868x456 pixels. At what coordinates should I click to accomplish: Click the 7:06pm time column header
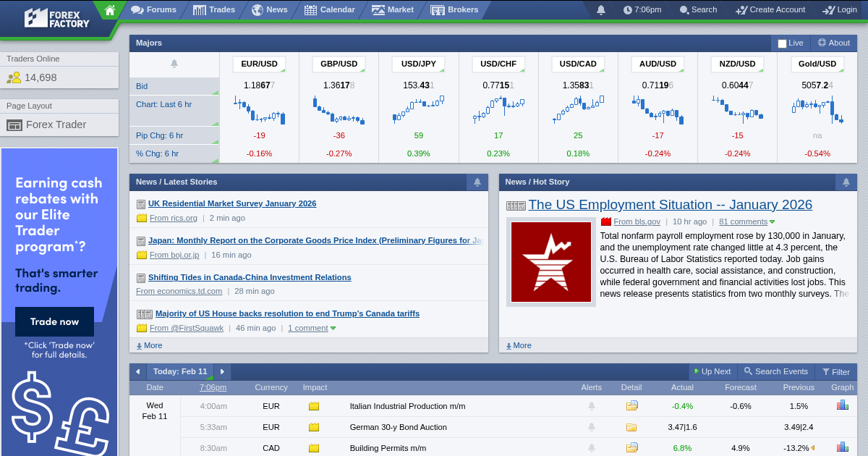click(x=213, y=387)
